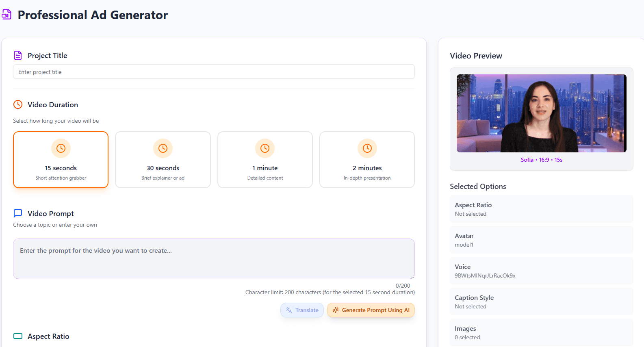The width and height of the screenshot is (644, 347).
Task: Click the video camera logo icon
Action: 6,15
